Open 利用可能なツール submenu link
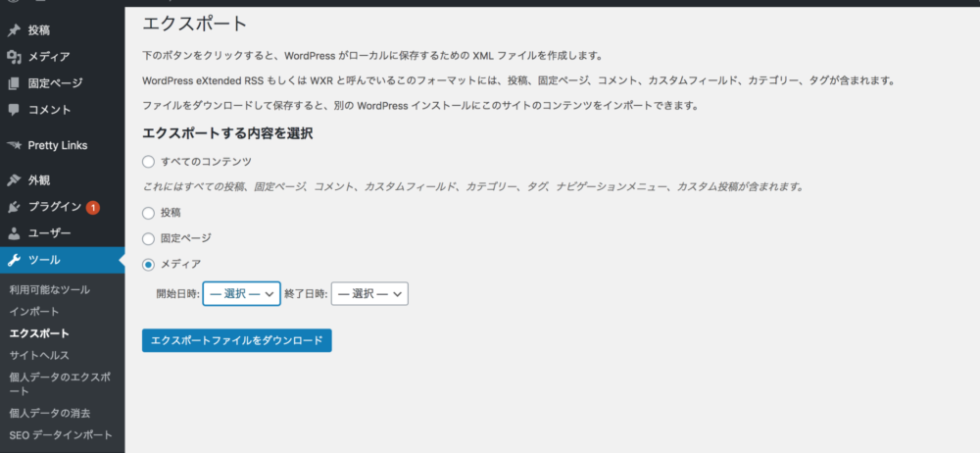This screenshot has width=980, height=453. pyautogui.click(x=49, y=289)
